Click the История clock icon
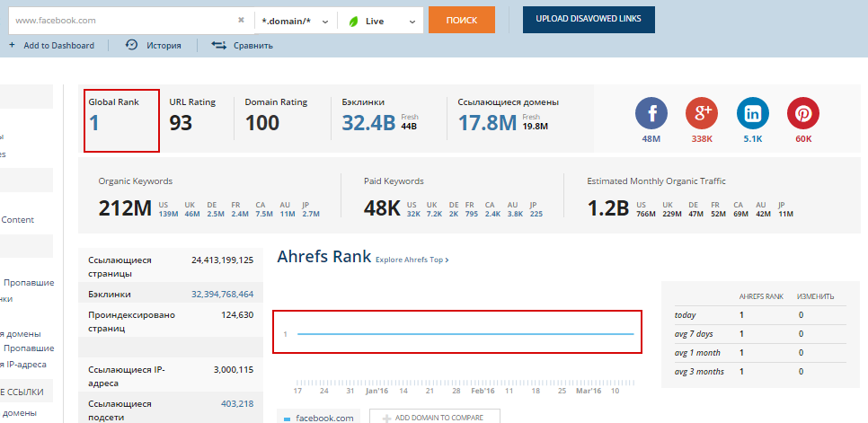 pyautogui.click(x=131, y=45)
